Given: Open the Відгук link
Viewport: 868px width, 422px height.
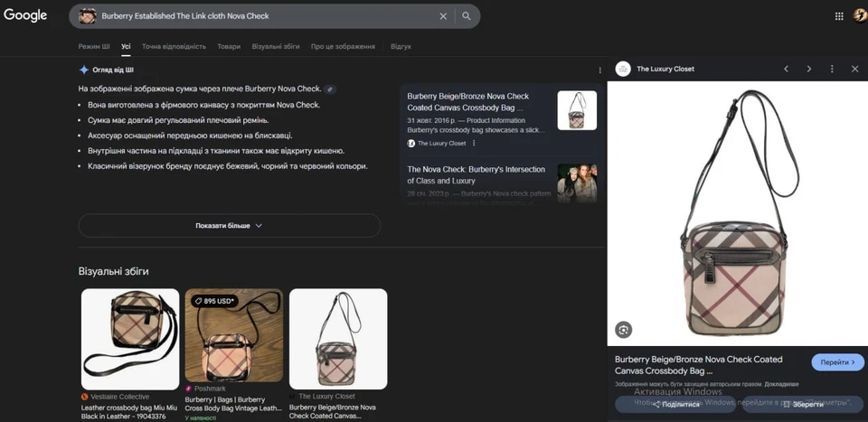Looking at the screenshot, I should pos(401,46).
